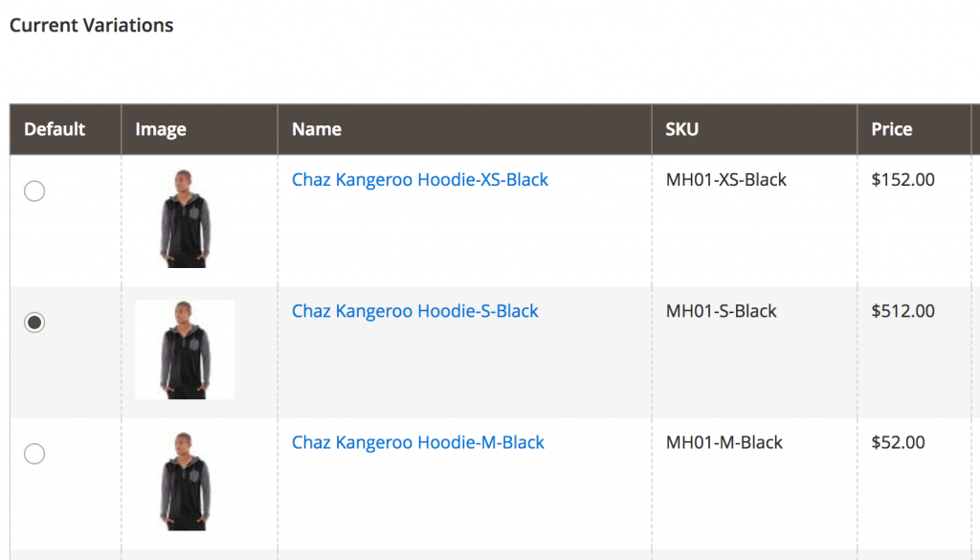Viewport: 980px width, 560px height.
Task: Select default radio for XS-Black variation
Action: point(34,191)
